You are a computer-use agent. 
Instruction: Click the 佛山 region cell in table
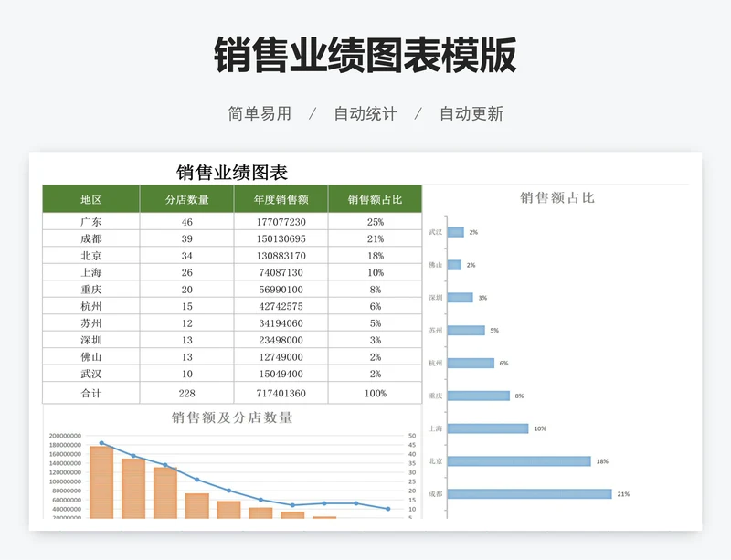90,356
